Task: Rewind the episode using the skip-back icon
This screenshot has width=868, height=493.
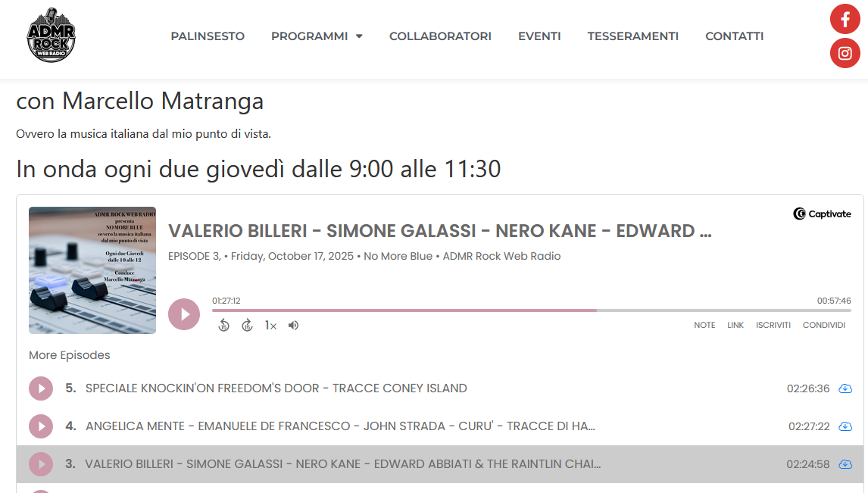Action: pos(223,326)
